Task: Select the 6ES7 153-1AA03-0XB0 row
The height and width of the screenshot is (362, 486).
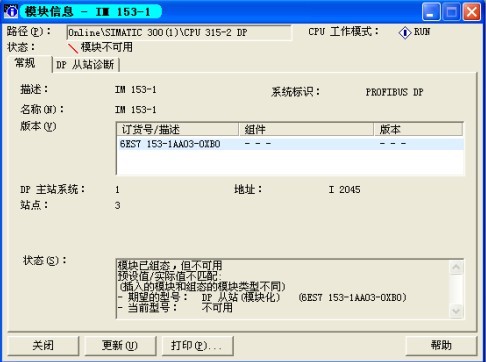Action: [290, 144]
